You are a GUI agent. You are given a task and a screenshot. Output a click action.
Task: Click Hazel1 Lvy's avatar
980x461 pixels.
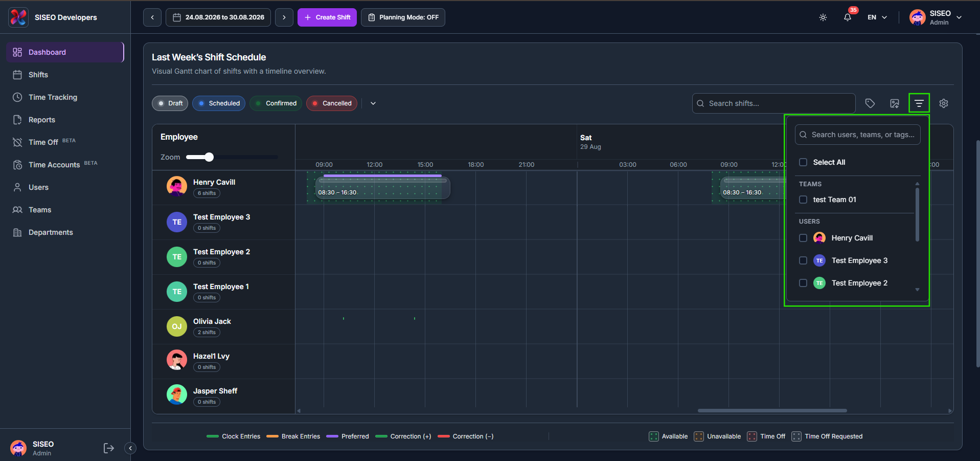[177, 360]
